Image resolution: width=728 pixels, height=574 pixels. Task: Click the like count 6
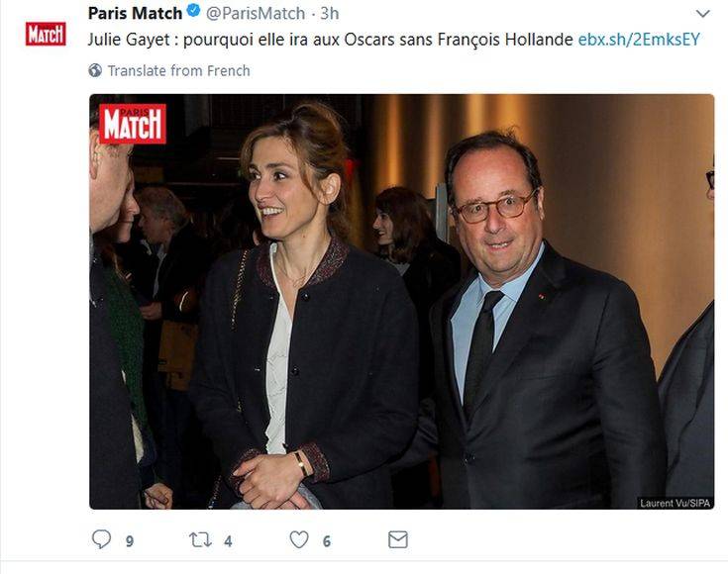[x=326, y=541]
